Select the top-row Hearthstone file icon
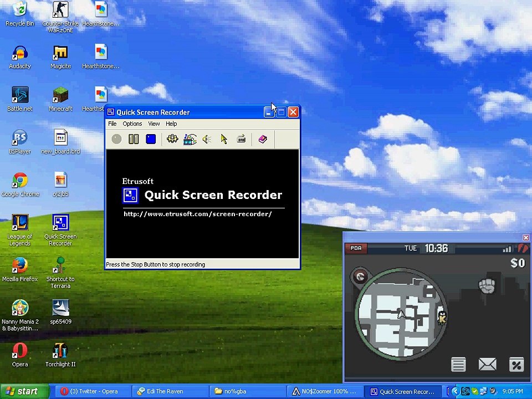This screenshot has width=532, height=399. coord(101,14)
